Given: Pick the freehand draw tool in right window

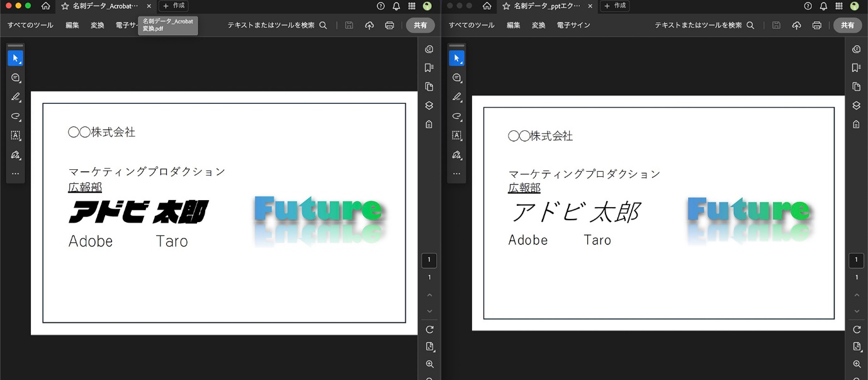Looking at the screenshot, I should coord(457,116).
